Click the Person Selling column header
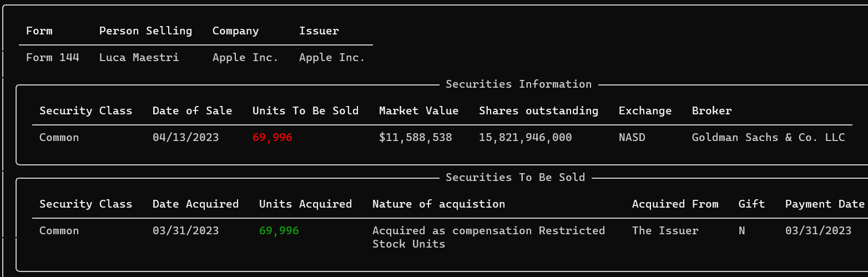Screen dimensions: 868x277 pyautogui.click(x=145, y=31)
